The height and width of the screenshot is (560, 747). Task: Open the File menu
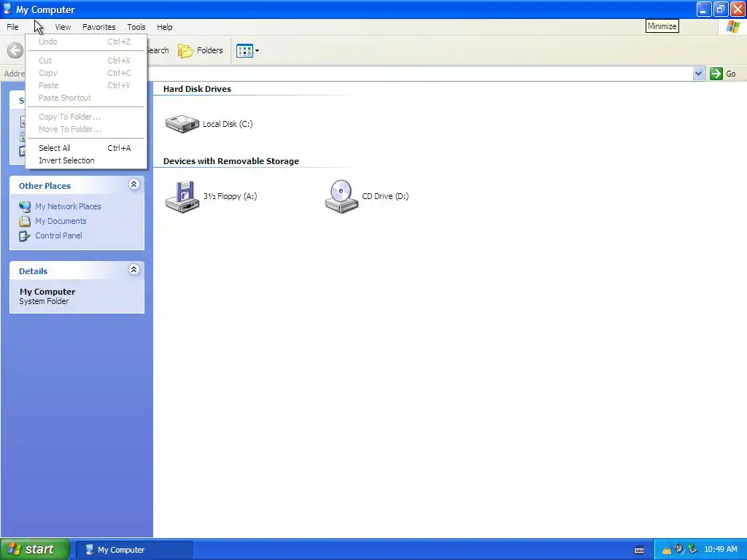pyautogui.click(x=13, y=27)
